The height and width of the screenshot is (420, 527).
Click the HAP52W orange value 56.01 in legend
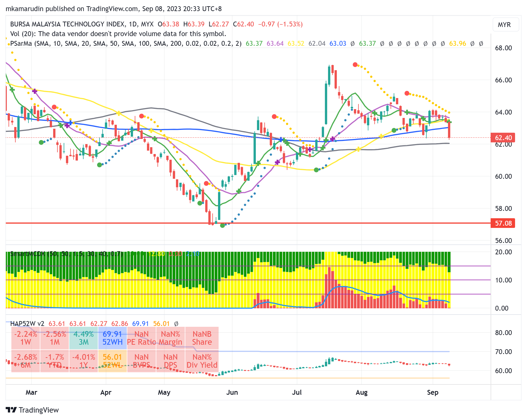[161, 324]
